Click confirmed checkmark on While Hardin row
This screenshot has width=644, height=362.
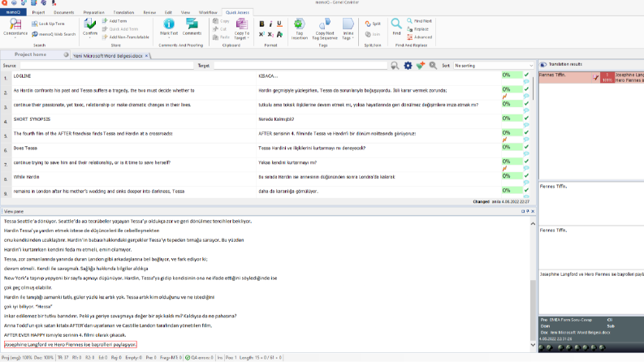526,175
